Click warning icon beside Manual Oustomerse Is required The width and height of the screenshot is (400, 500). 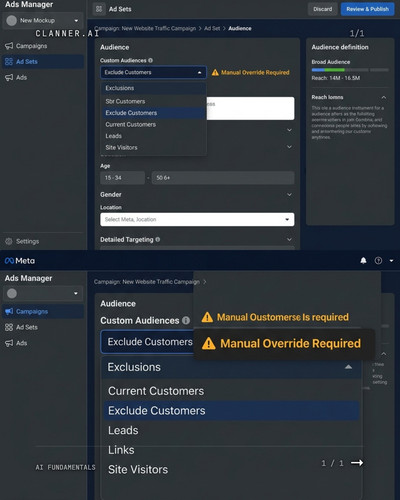pyautogui.click(x=207, y=317)
